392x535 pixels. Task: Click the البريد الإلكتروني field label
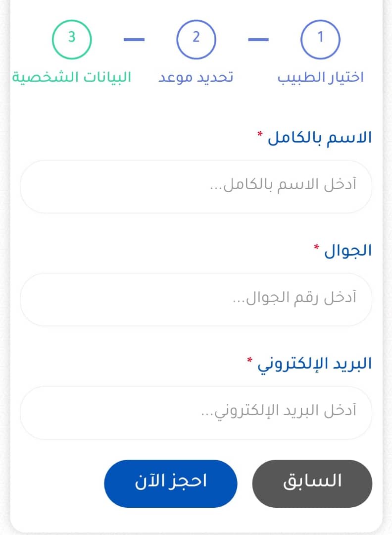click(314, 365)
